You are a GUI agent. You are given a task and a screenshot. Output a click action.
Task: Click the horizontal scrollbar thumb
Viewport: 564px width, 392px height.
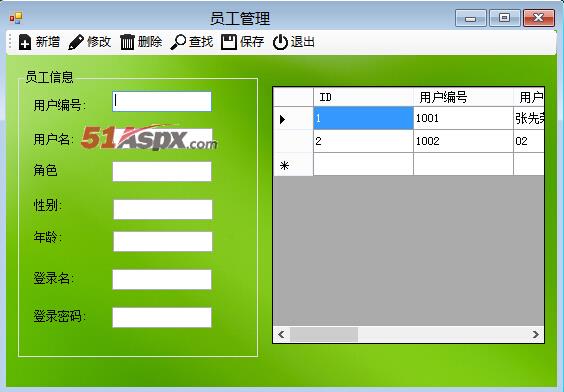coord(324,334)
